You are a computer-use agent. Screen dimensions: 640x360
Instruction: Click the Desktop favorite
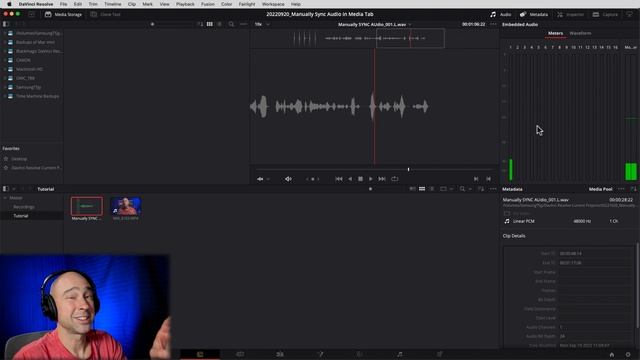16,159
